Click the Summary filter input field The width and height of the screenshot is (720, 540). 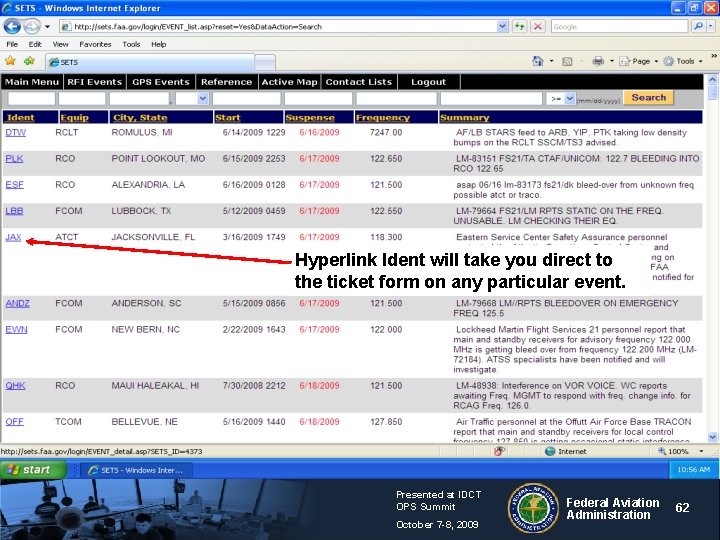(x=491, y=98)
